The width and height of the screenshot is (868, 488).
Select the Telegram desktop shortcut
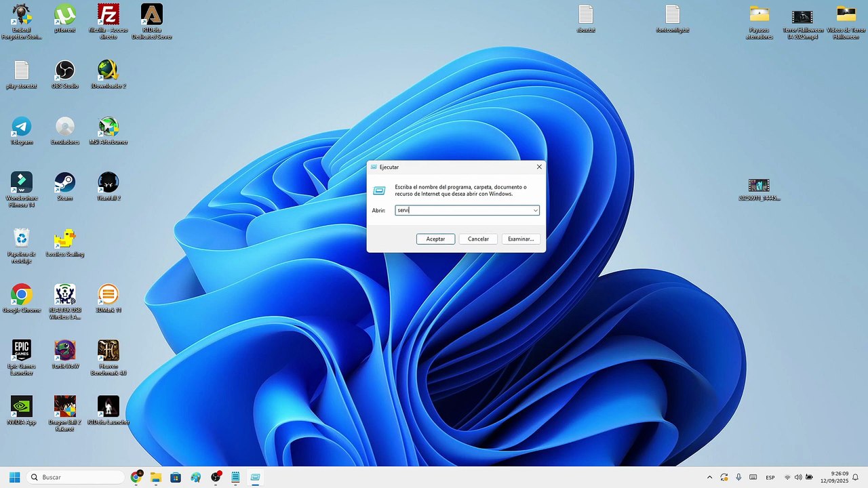click(22, 130)
